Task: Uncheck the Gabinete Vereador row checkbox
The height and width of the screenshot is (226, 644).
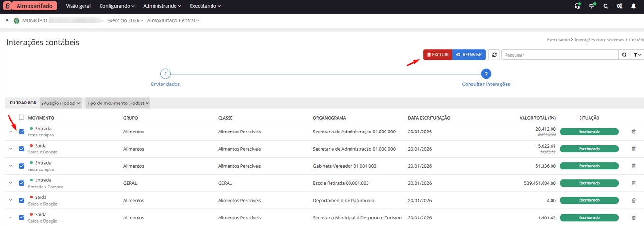Action: tap(21, 166)
